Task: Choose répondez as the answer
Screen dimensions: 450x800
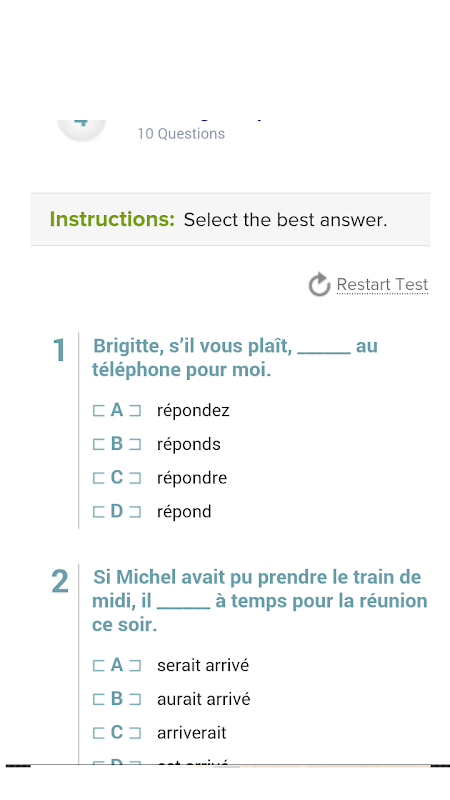Action: [x=193, y=411]
